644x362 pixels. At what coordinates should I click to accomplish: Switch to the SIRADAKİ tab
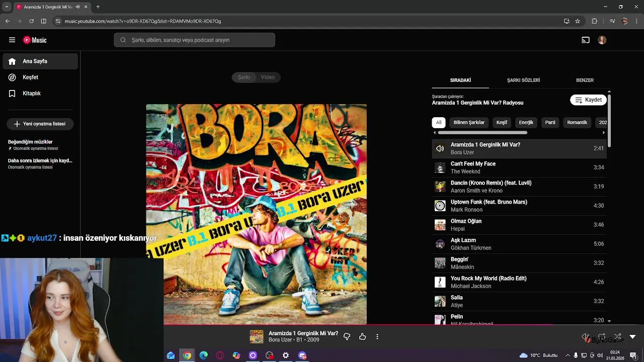click(x=460, y=80)
